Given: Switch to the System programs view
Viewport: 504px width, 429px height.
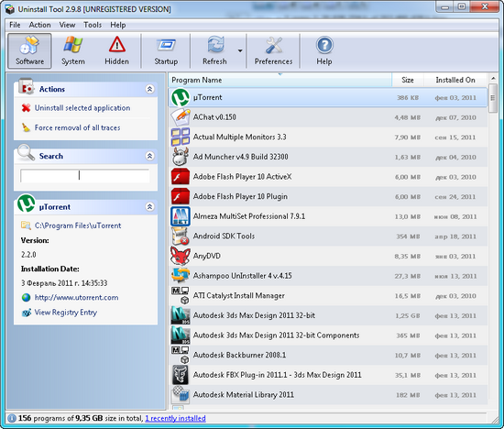Looking at the screenshot, I should pos(73,50).
